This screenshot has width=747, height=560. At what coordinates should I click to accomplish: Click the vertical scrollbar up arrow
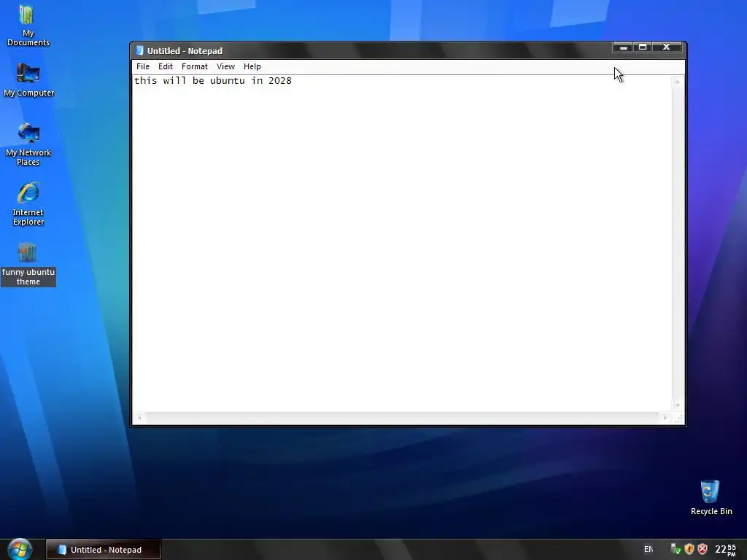click(x=676, y=82)
